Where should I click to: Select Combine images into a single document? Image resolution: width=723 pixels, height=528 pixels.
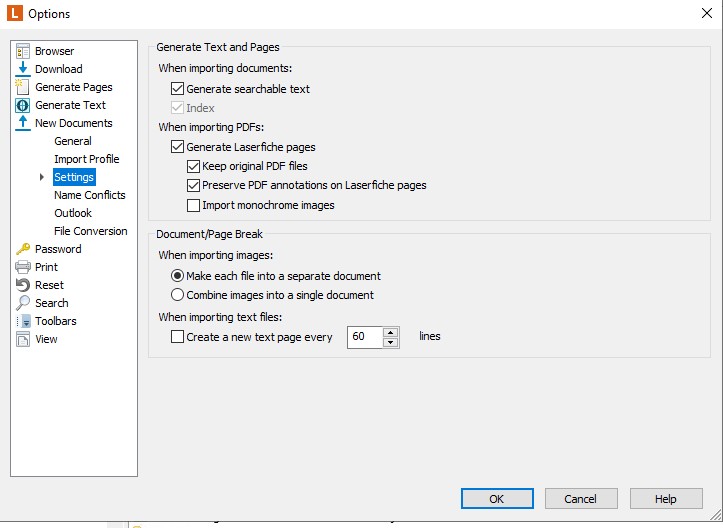(x=178, y=295)
